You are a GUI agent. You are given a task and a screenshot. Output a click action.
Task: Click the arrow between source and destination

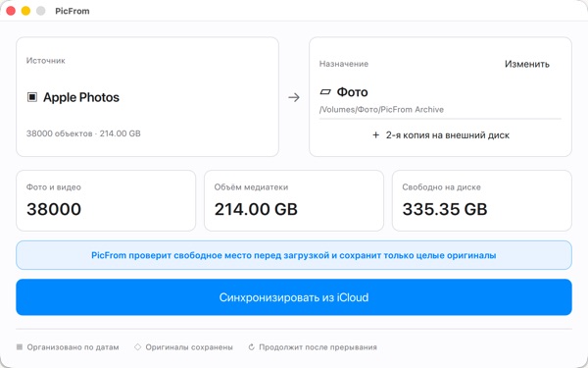[x=294, y=97]
